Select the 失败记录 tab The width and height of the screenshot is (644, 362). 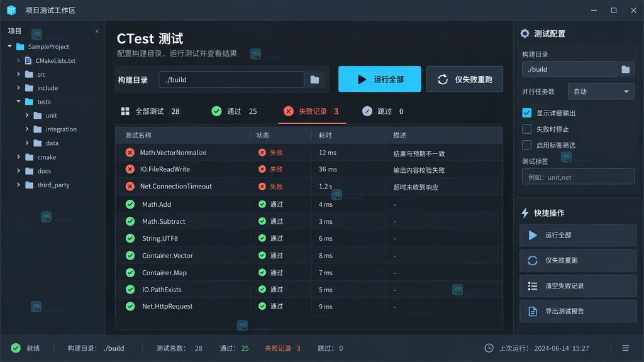[311, 112]
